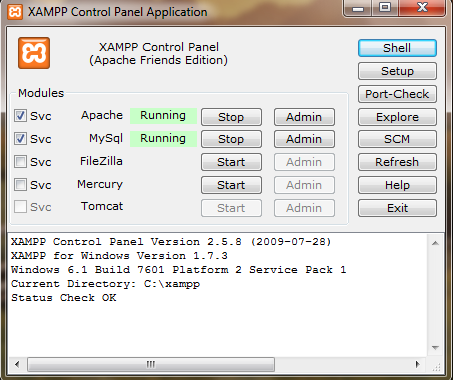Click the FileZilla module name
The image size is (453, 380).
pos(101,161)
